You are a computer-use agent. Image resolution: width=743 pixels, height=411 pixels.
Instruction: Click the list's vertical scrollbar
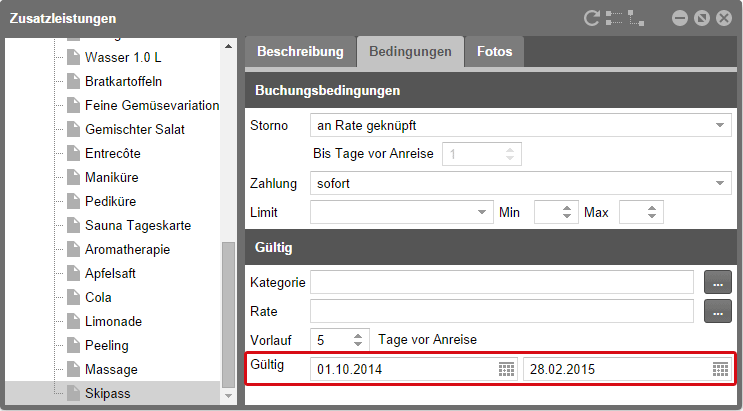(x=229, y=320)
